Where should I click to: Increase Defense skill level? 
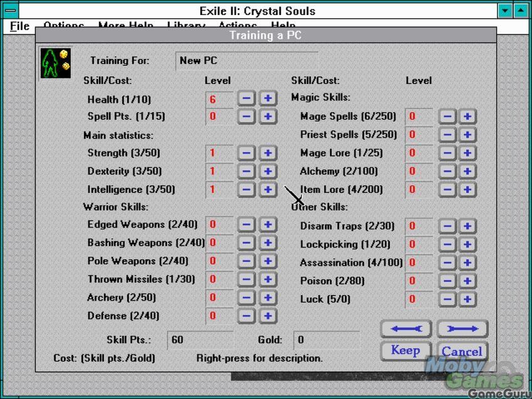pos(268,316)
